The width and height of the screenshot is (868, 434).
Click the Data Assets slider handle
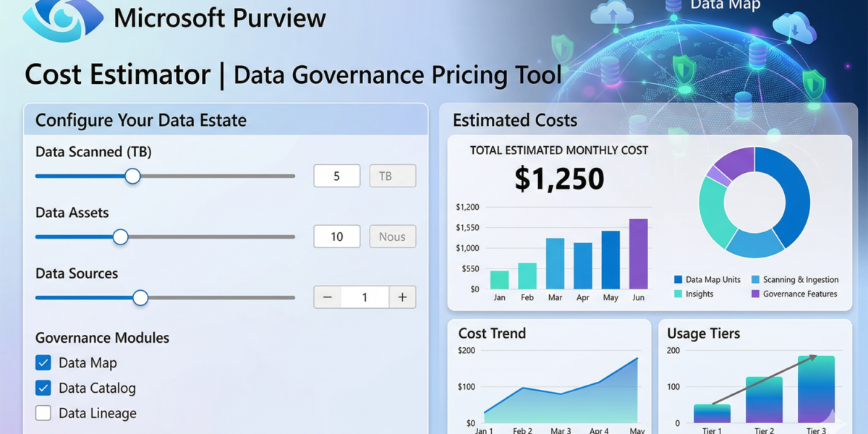click(x=120, y=237)
